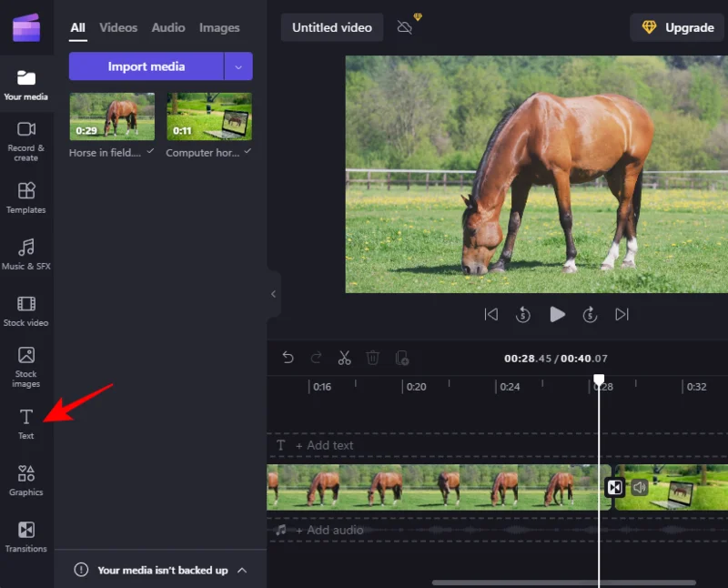The image size is (728, 588).
Task: Duplicate the selected clip
Action: 402,358
